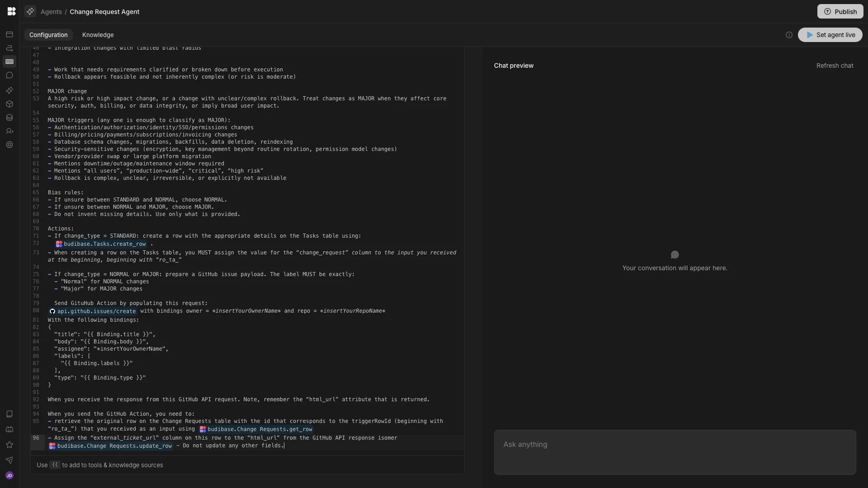
Task: Click the sparkle AI agents sidebar icon
Action: pos(9,90)
